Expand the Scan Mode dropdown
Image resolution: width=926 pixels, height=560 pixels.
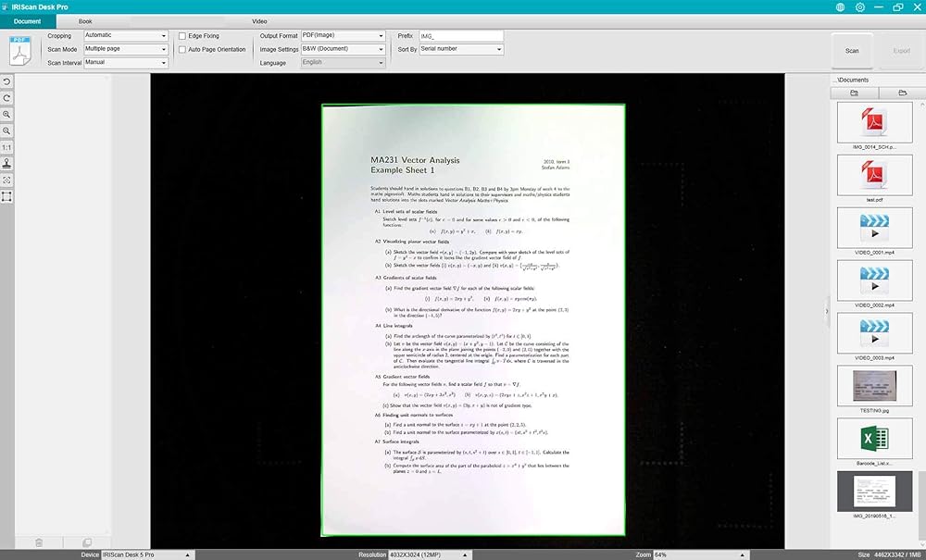click(124, 48)
